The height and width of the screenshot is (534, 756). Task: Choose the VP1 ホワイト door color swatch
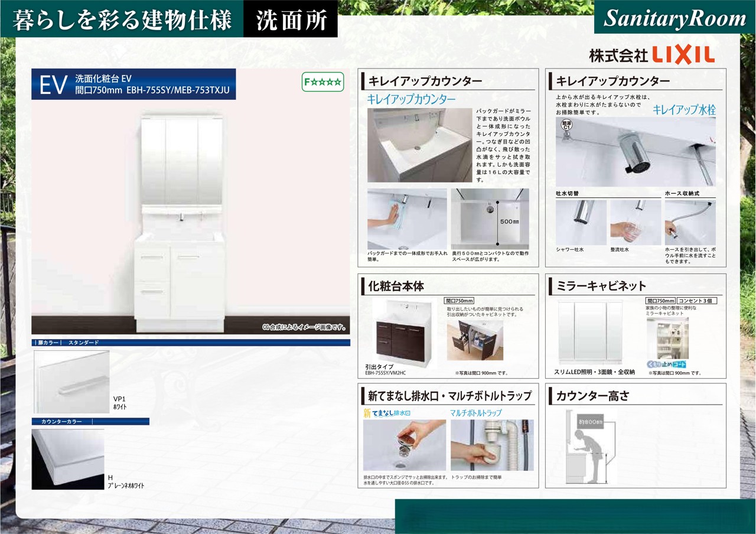(71, 382)
